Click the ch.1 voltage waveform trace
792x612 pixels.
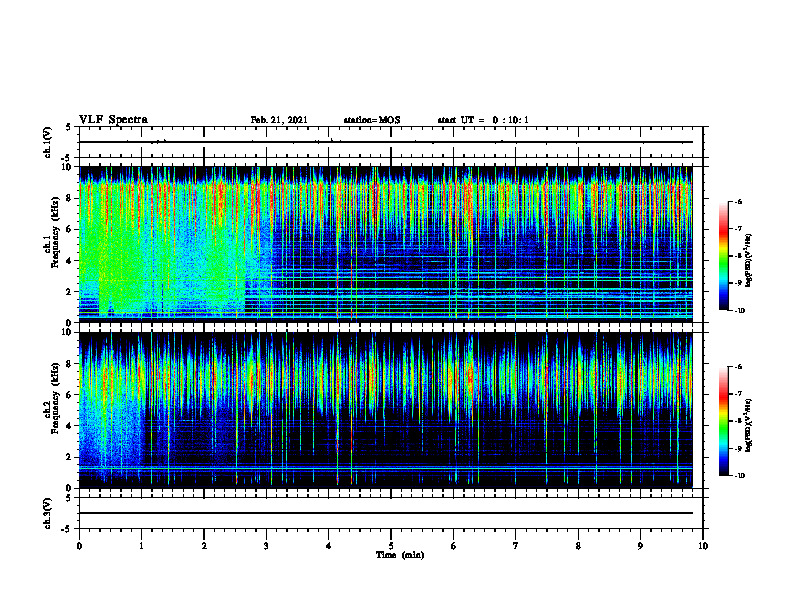pyautogui.click(x=386, y=142)
